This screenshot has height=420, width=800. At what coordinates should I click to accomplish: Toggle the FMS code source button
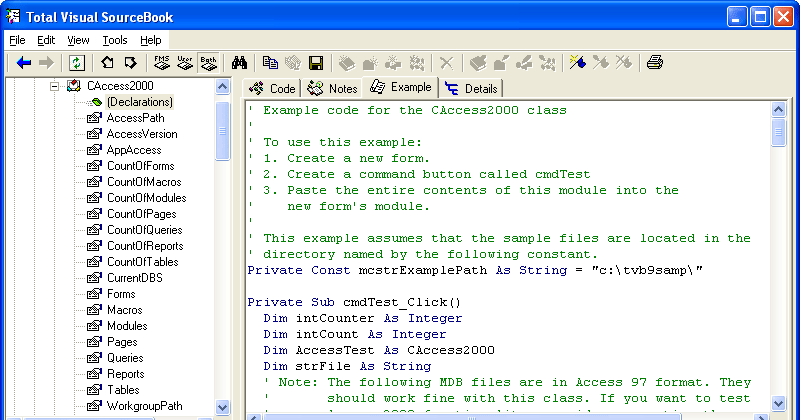pyautogui.click(x=162, y=63)
